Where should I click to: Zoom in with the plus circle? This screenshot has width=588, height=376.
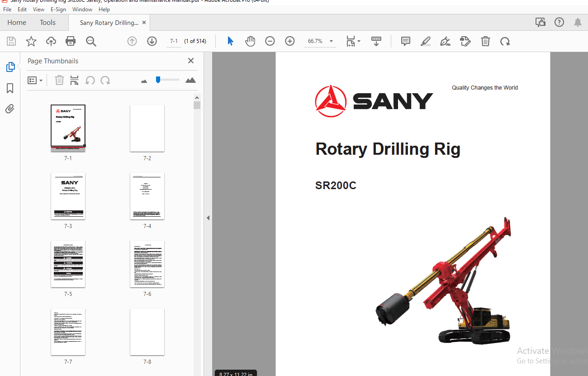pos(290,41)
